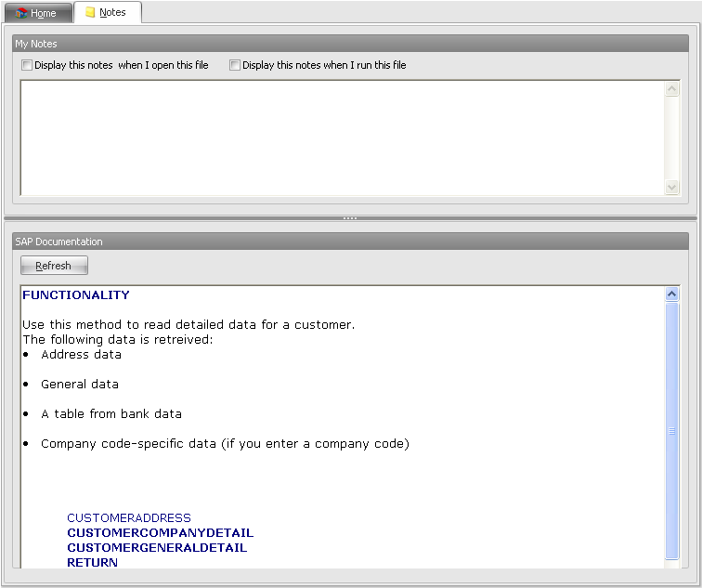Click the SAP Documentation scrollbar up arrow
This screenshot has height=588, width=702.
click(x=672, y=294)
